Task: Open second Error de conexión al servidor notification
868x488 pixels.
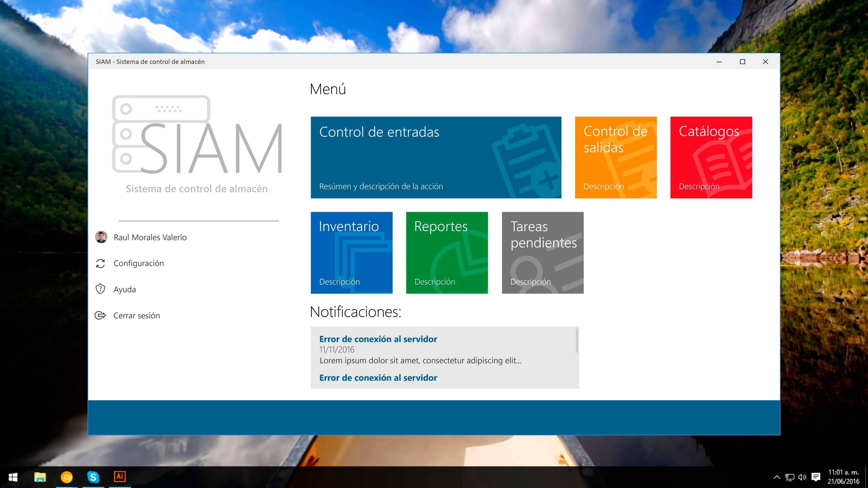Action: tap(378, 378)
